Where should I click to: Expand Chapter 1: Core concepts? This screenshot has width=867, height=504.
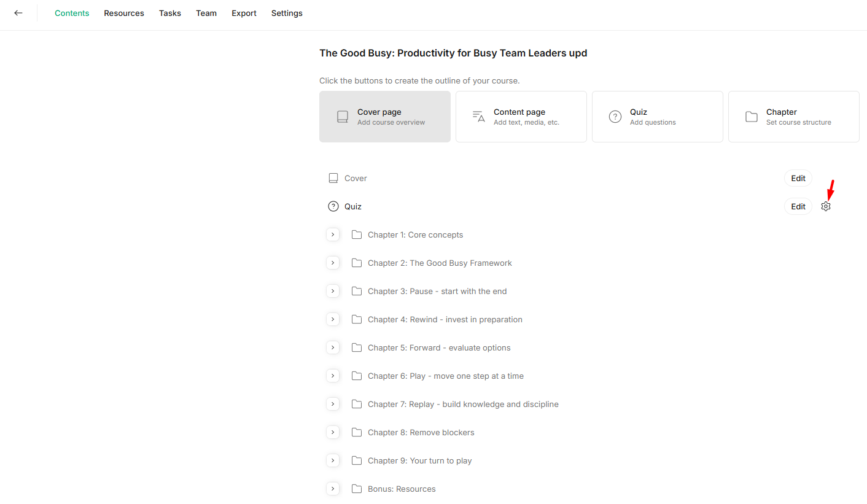coord(333,235)
